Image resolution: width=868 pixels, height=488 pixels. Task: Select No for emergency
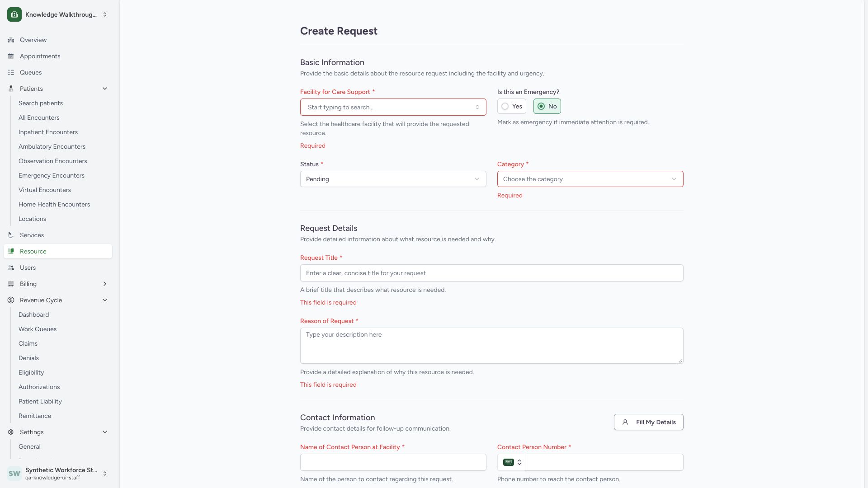pos(547,106)
